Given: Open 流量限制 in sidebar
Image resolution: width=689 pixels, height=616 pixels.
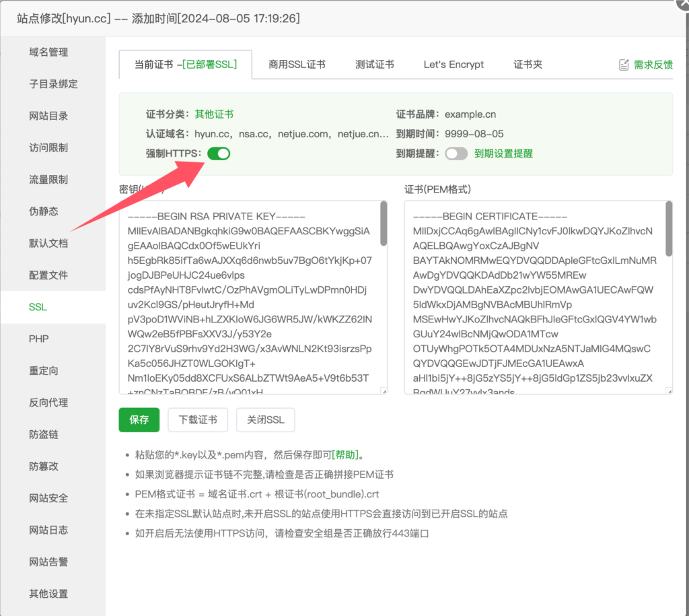Looking at the screenshot, I should 48,180.
